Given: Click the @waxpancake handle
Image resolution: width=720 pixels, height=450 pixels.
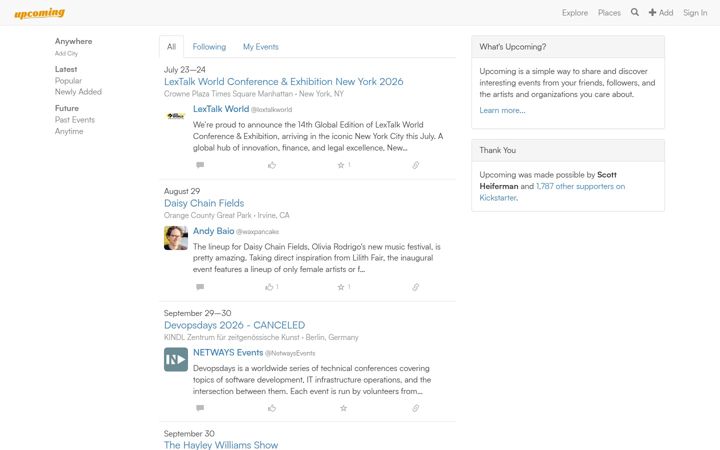Looking at the screenshot, I should [x=258, y=232].
